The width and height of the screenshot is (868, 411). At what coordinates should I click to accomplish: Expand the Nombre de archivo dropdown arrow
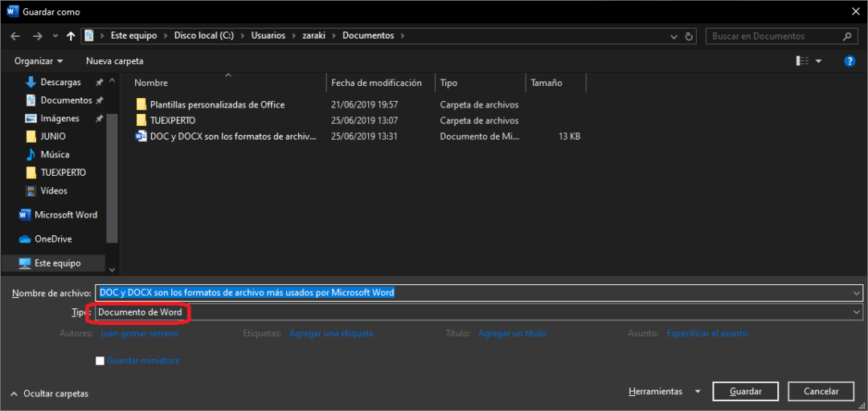click(x=857, y=293)
